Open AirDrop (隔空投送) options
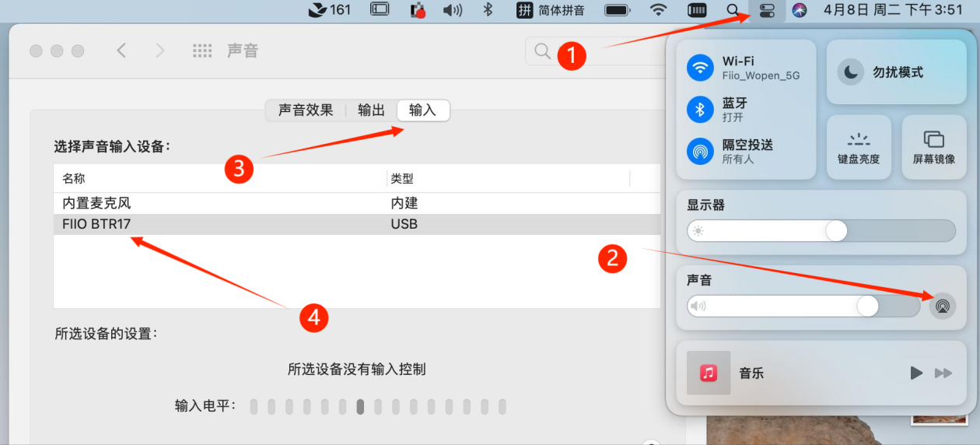Viewport: 980px width, 445px height. tap(700, 152)
